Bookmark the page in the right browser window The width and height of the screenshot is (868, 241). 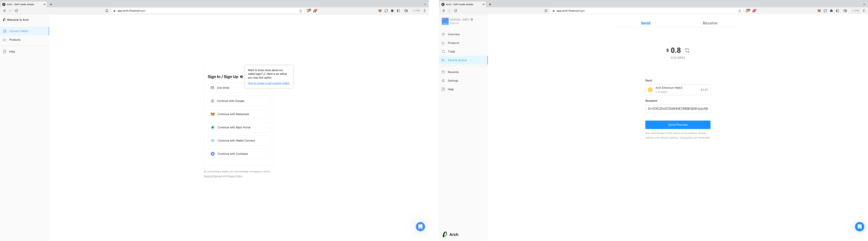pyautogui.click(x=546, y=11)
